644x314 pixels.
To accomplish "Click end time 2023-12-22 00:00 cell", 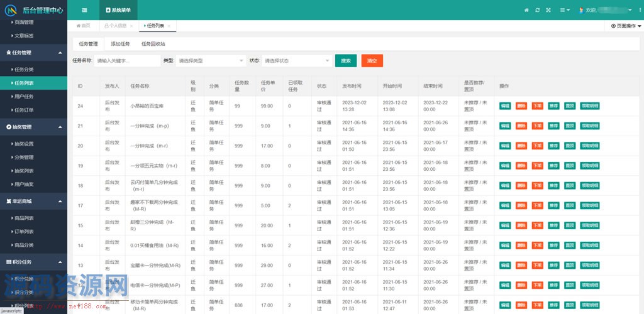I will point(437,106).
